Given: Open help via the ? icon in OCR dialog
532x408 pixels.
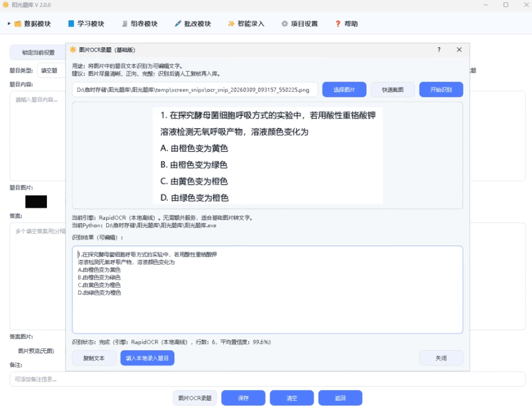Looking at the screenshot, I should tap(439, 50).
